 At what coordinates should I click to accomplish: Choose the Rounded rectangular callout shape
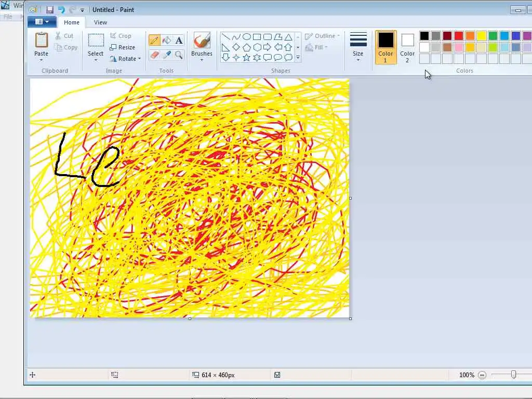point(268,58)
